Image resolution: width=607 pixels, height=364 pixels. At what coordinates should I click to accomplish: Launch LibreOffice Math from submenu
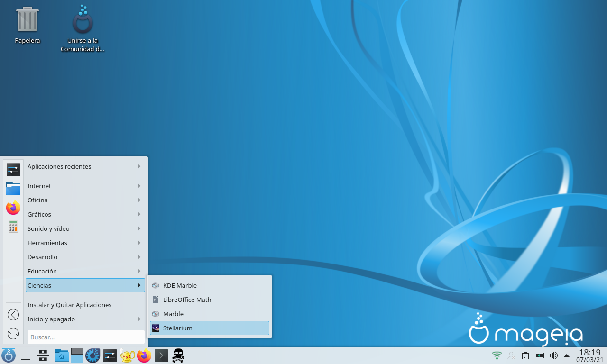tap(210, 300)
